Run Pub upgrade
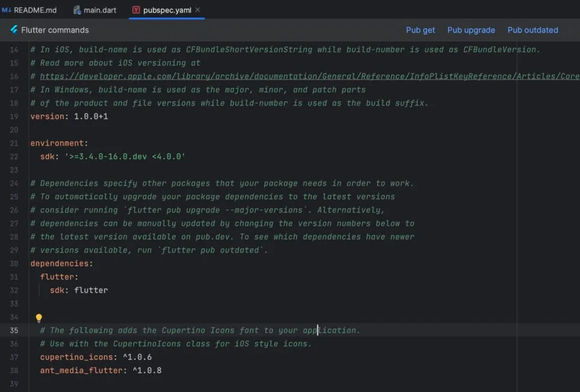The image size is (580, 392). click(471, 30)
